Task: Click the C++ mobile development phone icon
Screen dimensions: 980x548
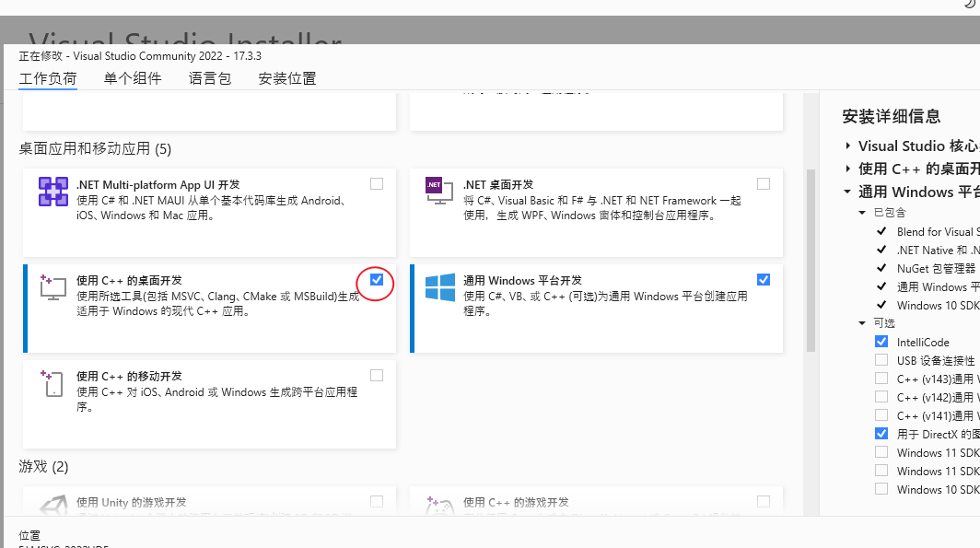Action: (x=53, y=383)
